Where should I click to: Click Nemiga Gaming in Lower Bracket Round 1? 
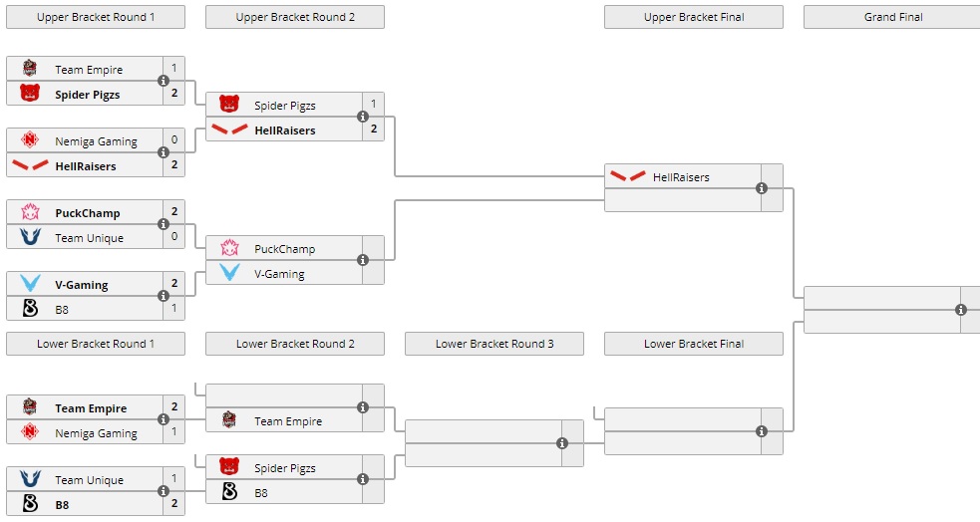tap(96, 433)
